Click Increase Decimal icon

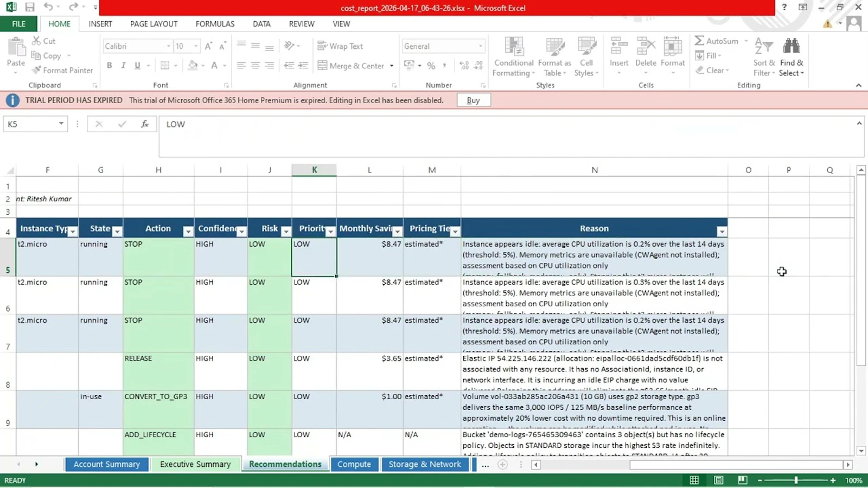click(x=464, y=66)
